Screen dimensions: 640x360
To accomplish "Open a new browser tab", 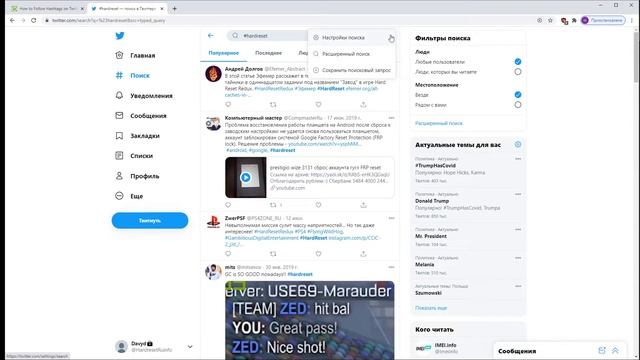I will point(174,9).
